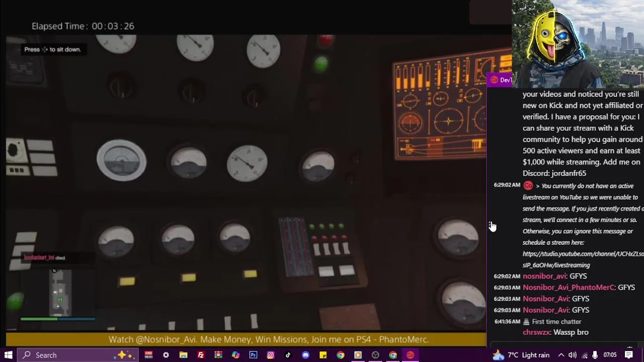
Task: Open the volume control in system tray
Action: click(573, 355)
